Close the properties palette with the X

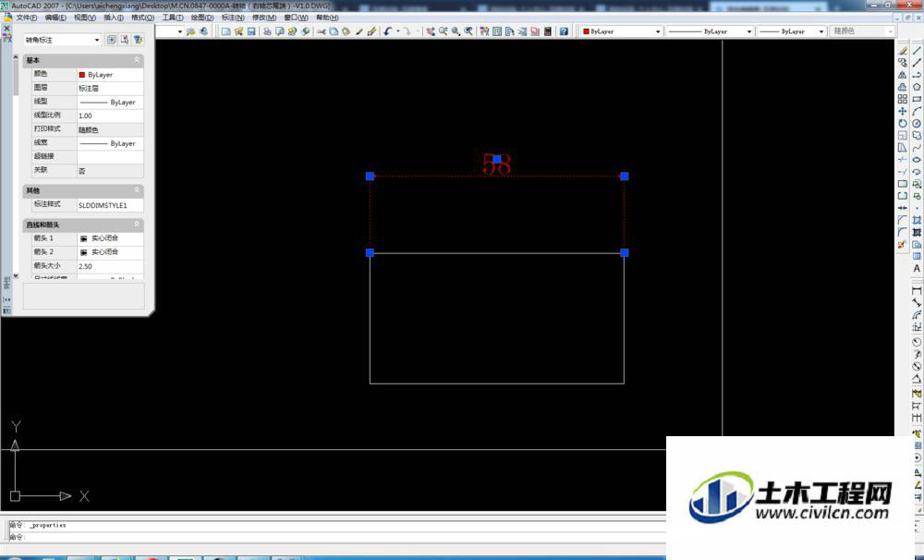[x=7, y=29]
